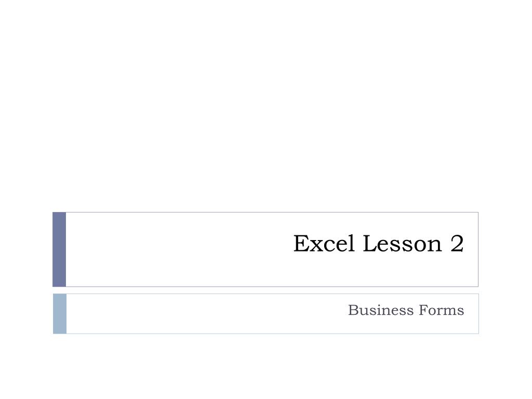The width and height of the screenshot is (532, 399).
Task: Click empty space inside the title box
Action: point(170,249)
